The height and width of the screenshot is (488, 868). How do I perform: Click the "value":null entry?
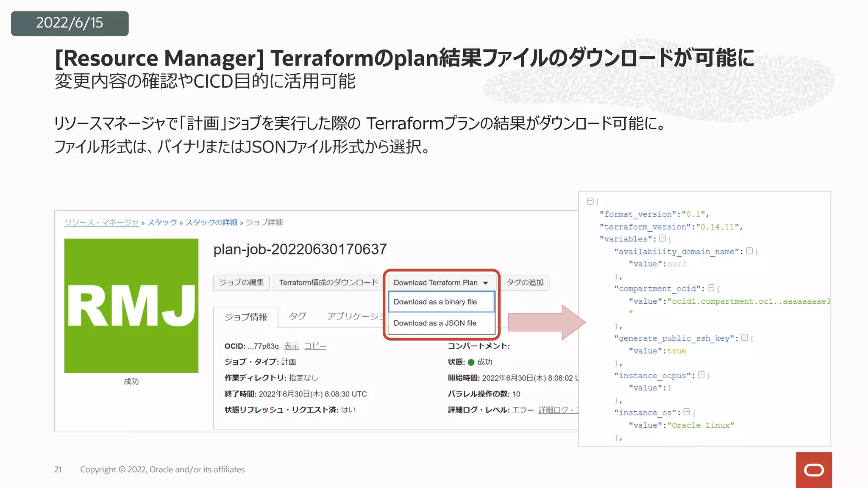tap(657, 263)
